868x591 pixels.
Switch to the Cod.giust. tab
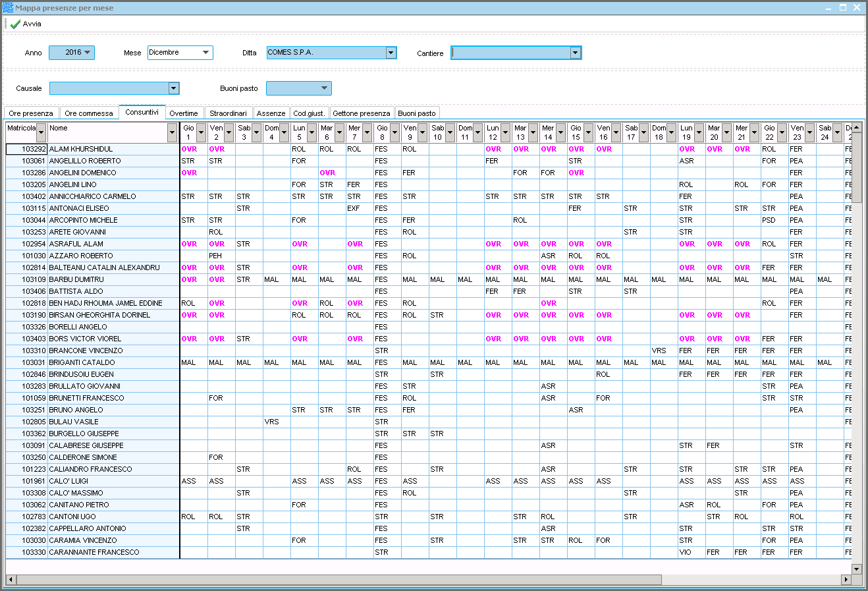tap(309, 113)
